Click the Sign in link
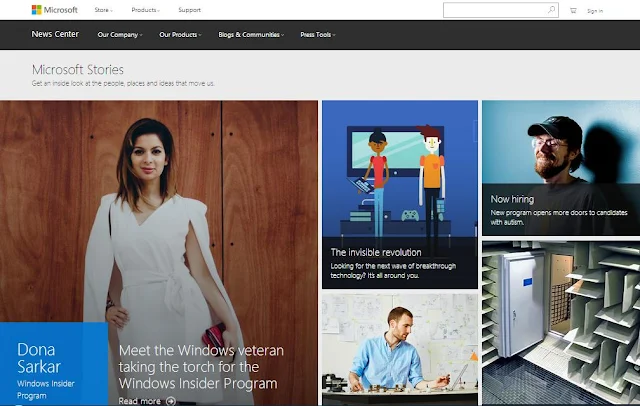640x406 pixels. click(x=595, y=11)
